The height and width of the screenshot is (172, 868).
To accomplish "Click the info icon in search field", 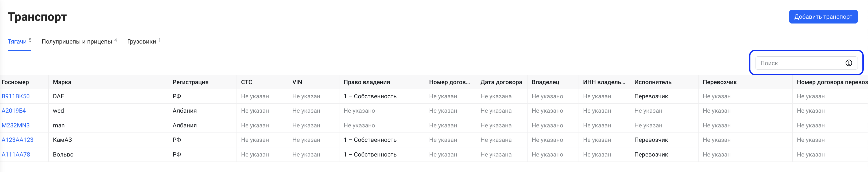I will 848,63.
